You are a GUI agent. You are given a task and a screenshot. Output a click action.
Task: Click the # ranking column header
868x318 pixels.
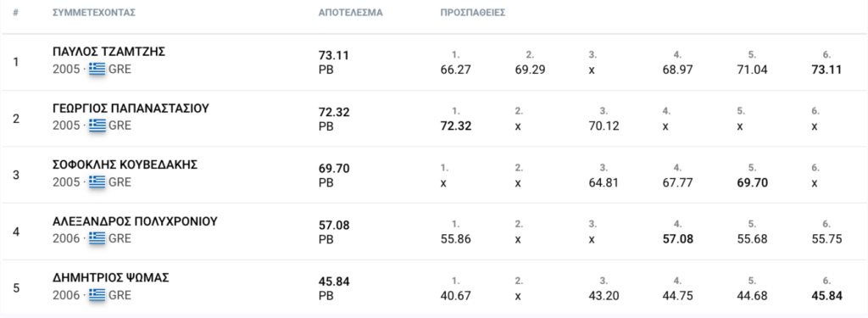[x=15, y=12]
